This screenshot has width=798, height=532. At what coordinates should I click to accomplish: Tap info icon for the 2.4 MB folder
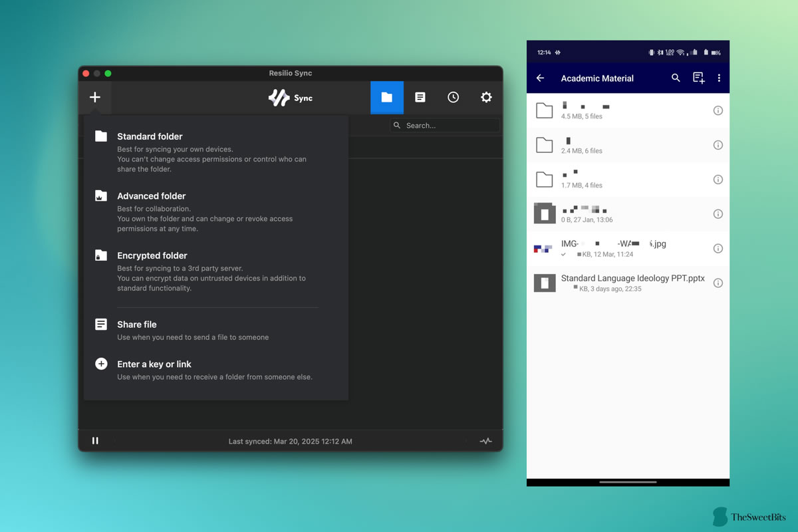point(718,145)
